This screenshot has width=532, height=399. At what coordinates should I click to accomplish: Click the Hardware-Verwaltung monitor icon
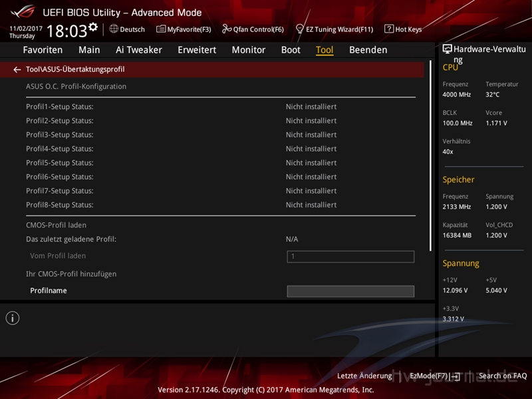(x=447, y=49)
